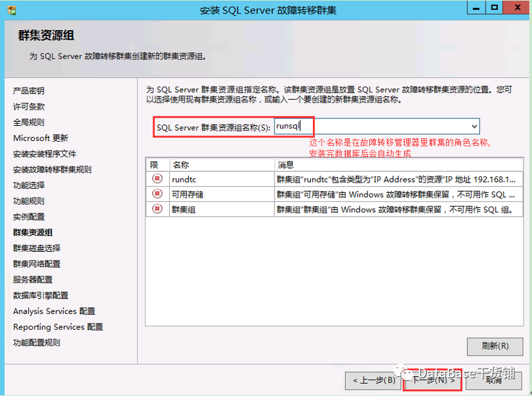Click the 消息 column header
Screen dimensions: 532x396
pos(398,165)
